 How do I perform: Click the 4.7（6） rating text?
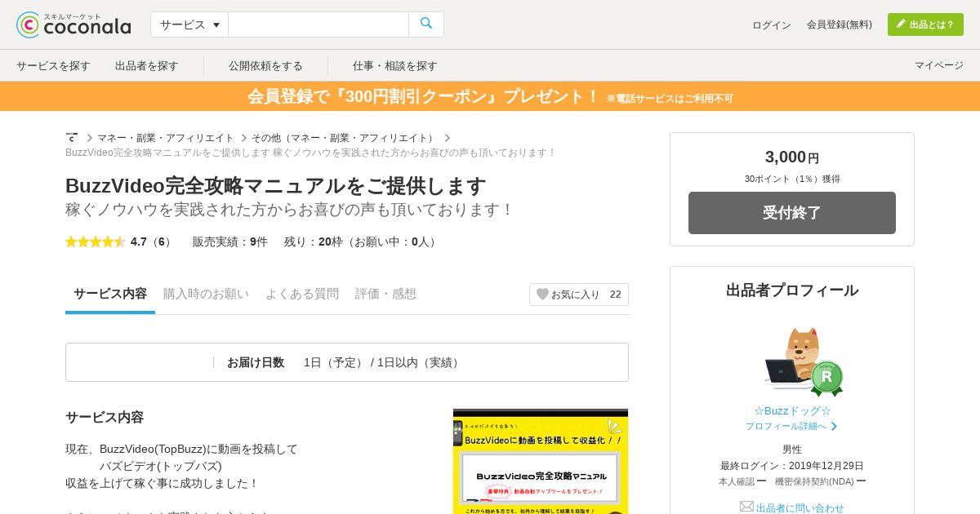(x=151, y=241)
